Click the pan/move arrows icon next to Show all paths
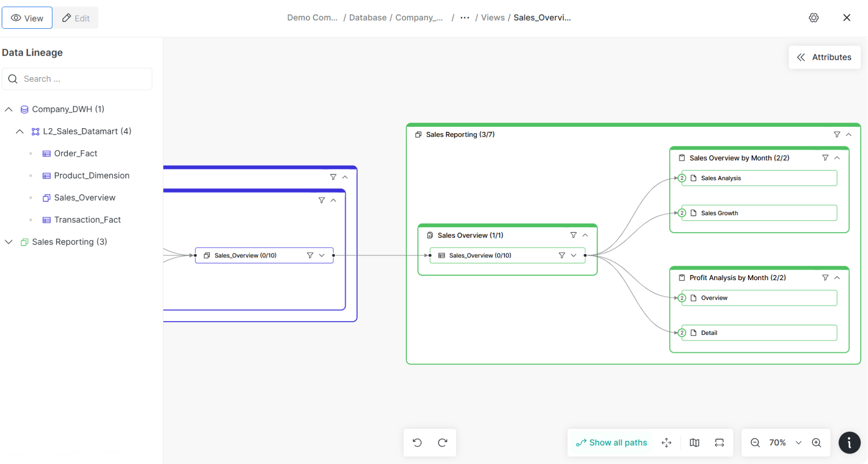This screenshot has width=868, height=464. point(666,443)
